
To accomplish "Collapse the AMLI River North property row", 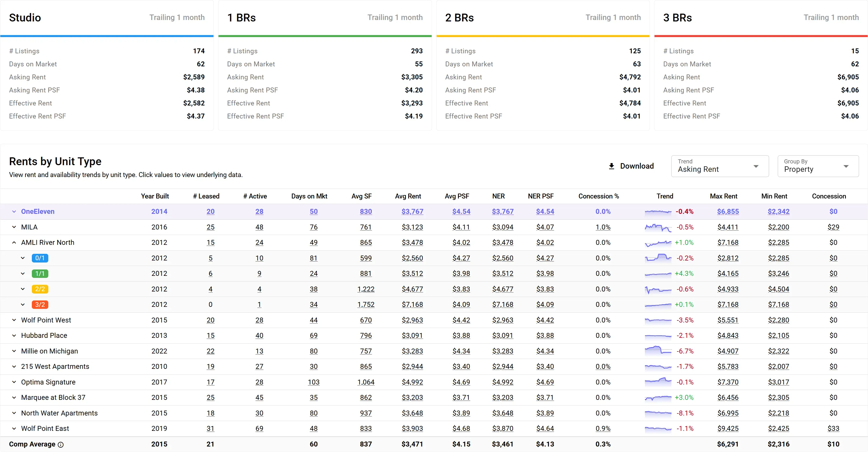I will point(14,242).
